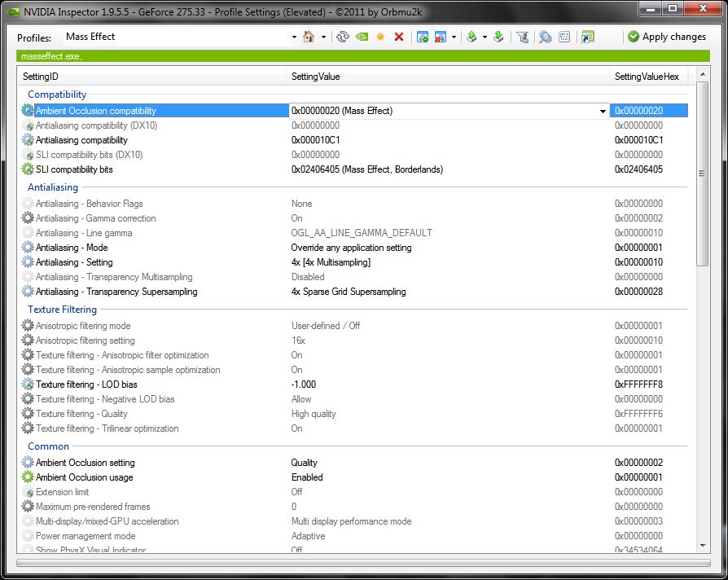Click the Common group header
728x580 pixels.
48,446
